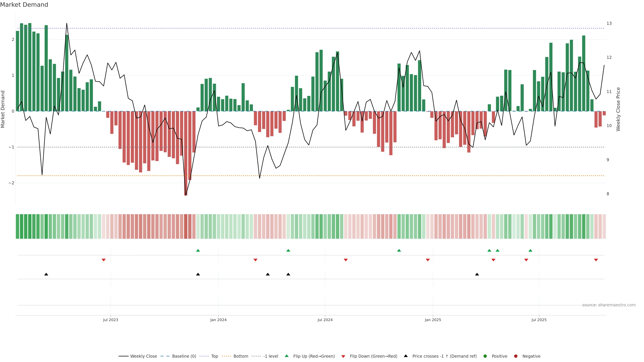
Task: Click the last red Flip Down triangle marker
Action: click(x=596, y=260)
